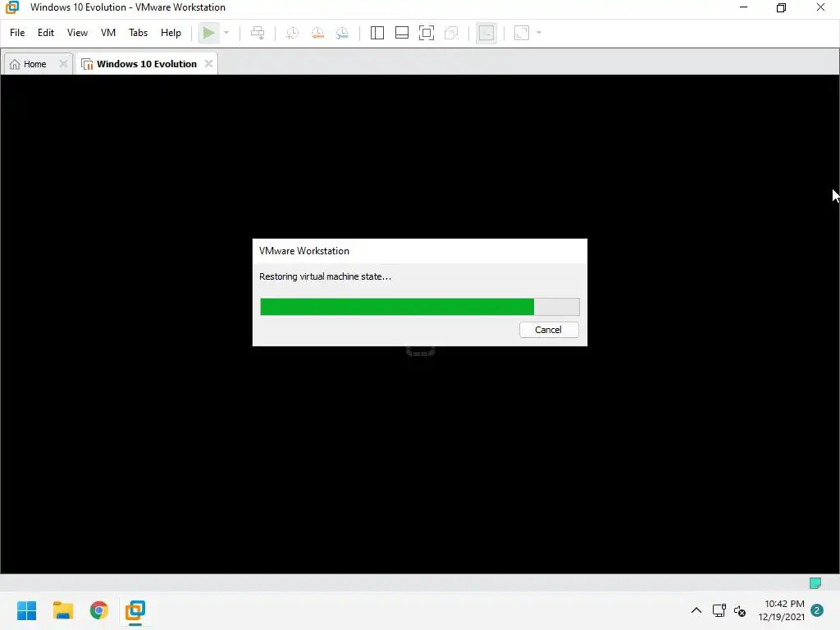Open the clock and date flyout
Screen dimensions: 840x630
[x=781, y=610]
